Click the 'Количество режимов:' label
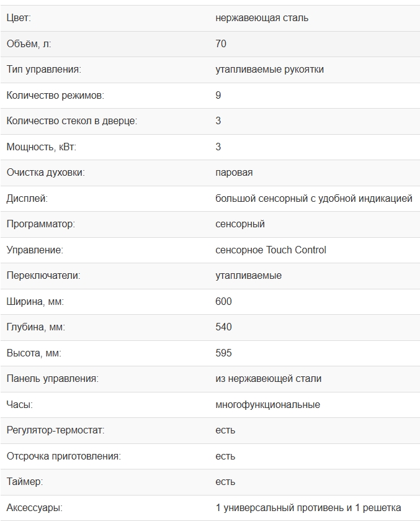Viewport: 420px width, 521px height. point(55,96)
